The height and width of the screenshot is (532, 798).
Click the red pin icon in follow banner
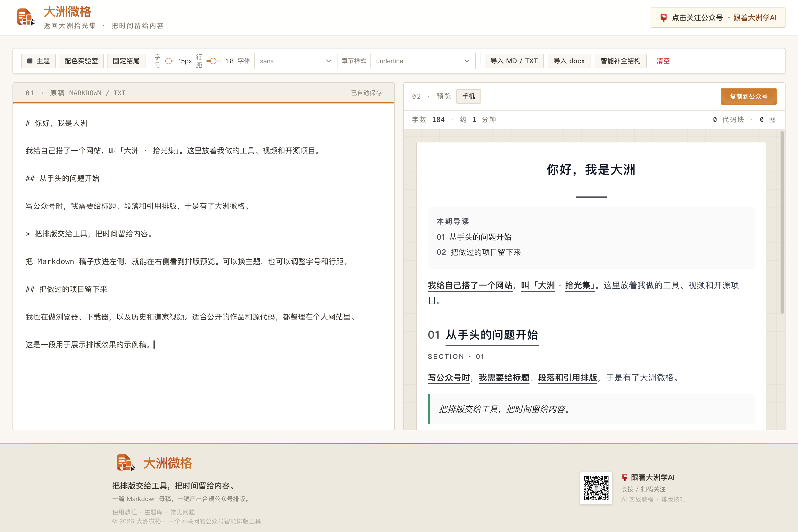point(663,18)
